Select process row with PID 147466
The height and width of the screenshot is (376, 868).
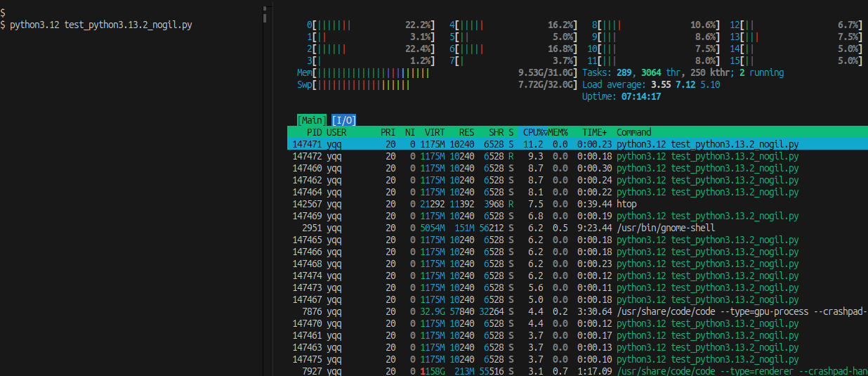(x=577, y=252)
